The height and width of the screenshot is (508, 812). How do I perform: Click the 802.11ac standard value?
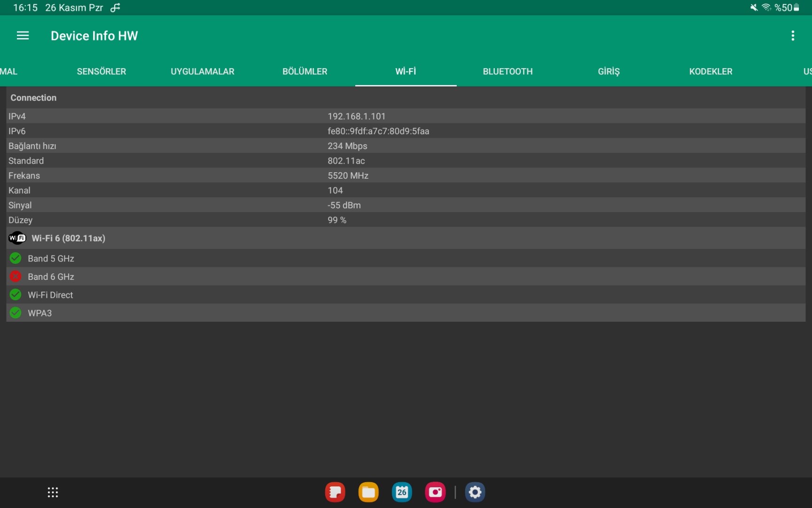[x=346, y=161]
